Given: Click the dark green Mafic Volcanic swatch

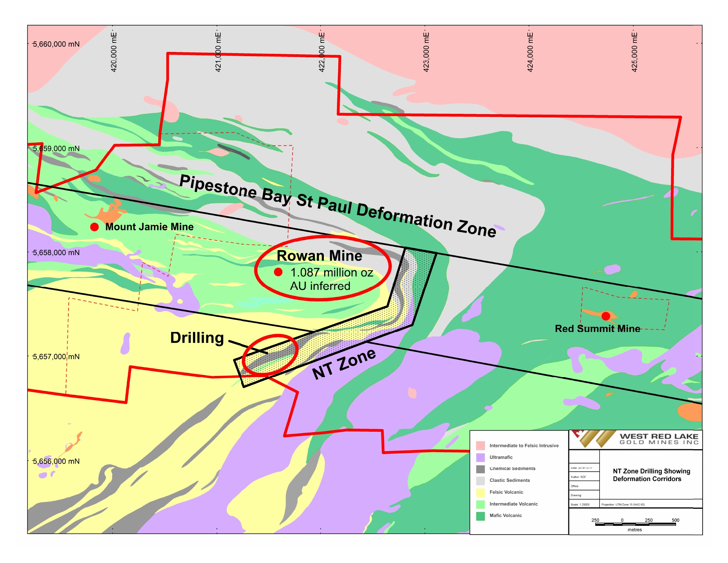Looking at the screenshot, I should click(480, 516).
